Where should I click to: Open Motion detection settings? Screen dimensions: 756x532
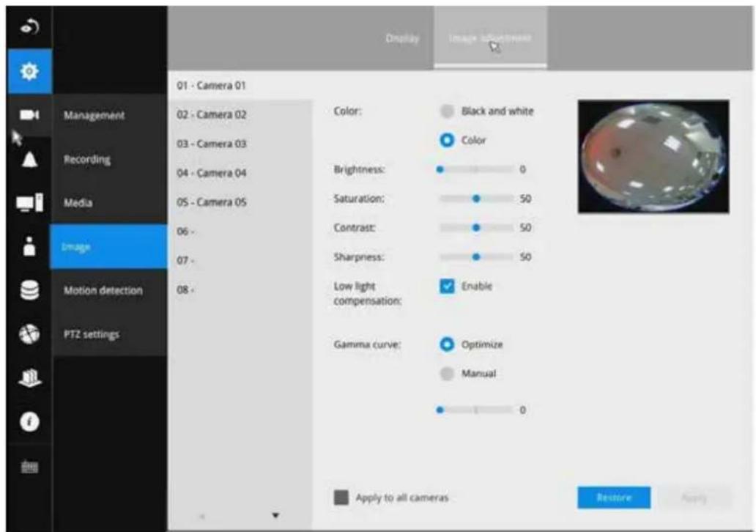coord(109,290)
